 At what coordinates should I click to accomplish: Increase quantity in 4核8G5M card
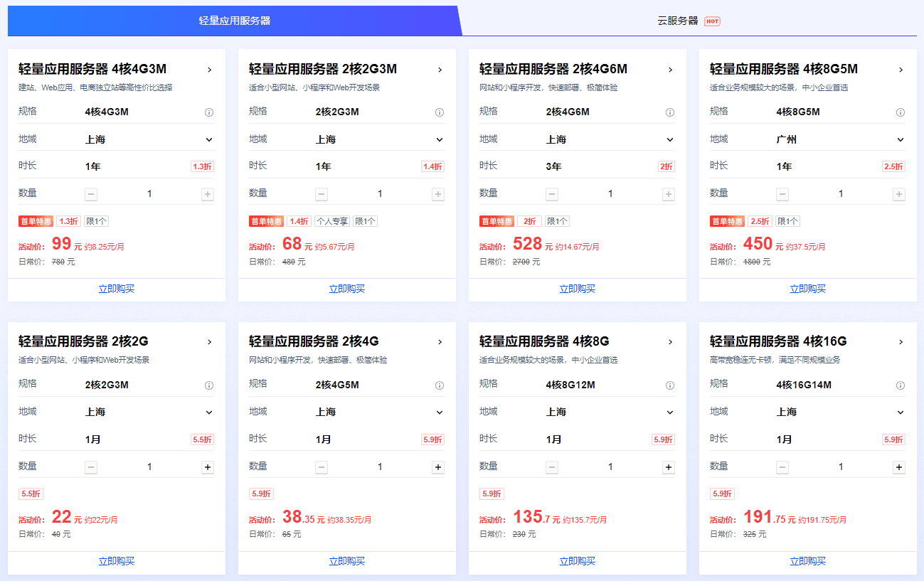(x=899, y=194)
